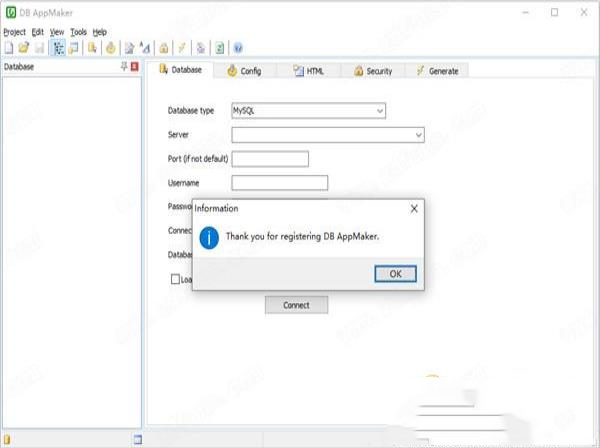
Task: Click the properties pane icon beside the tree icon
Action: pos(73,48)
